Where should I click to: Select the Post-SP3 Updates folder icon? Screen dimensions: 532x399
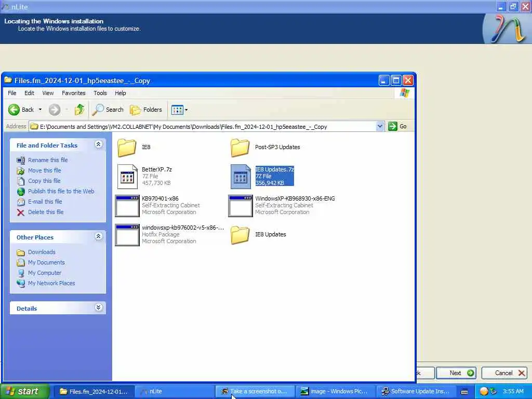[x=240, y=148]
